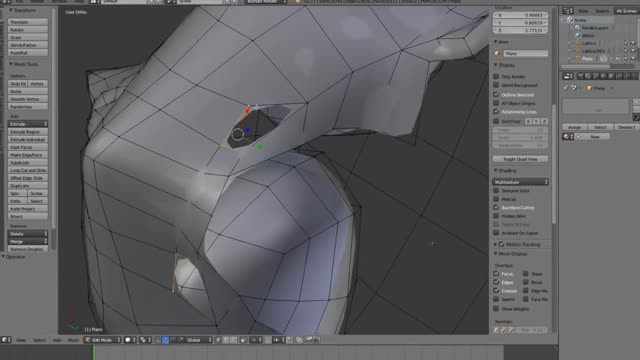Click the 3D view editor type icon
This screenshot has height=360, width=640.
(6, 340)
